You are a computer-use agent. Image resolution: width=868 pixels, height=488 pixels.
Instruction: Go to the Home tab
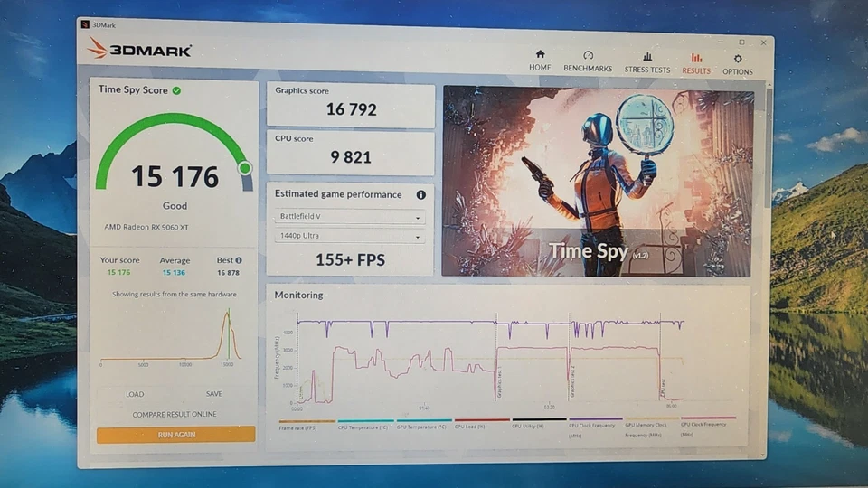(x=540, y=61)
